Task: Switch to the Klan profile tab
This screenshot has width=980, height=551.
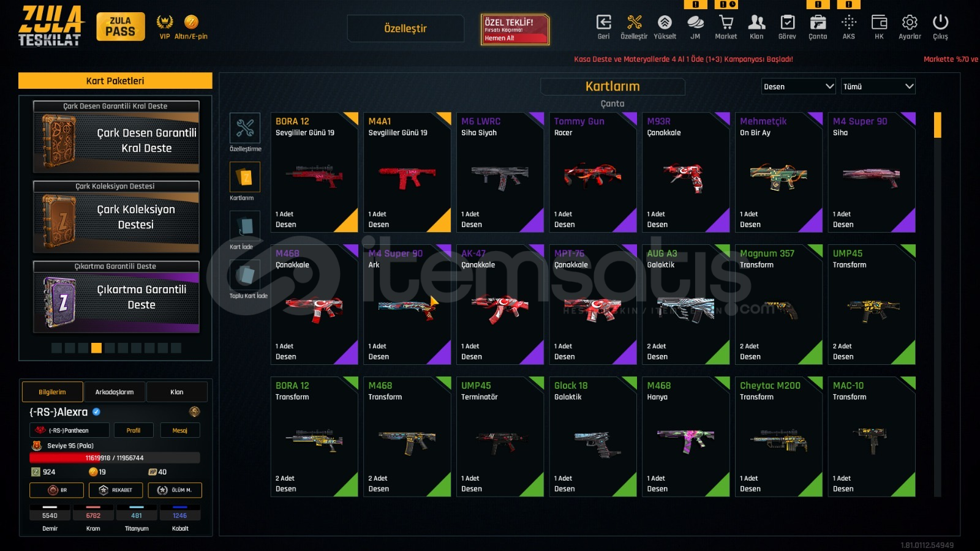Action: point(177,392)
